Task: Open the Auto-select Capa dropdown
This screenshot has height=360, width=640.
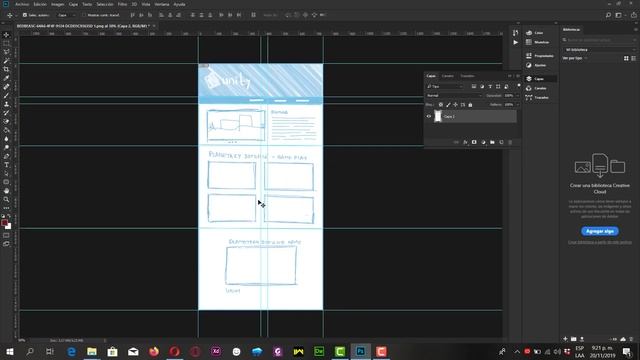Action: click(66, 15)
